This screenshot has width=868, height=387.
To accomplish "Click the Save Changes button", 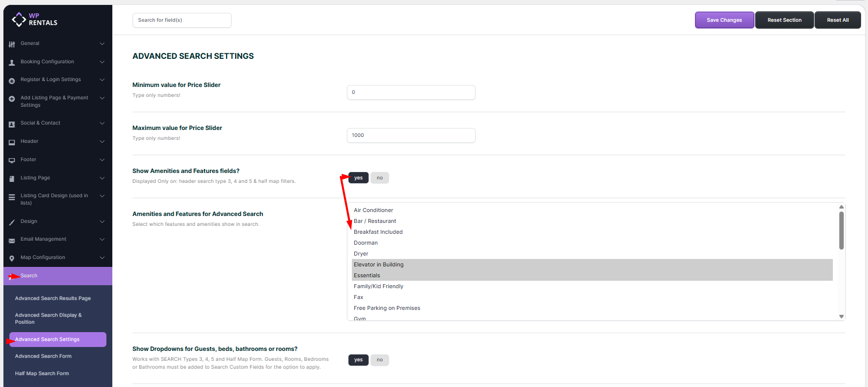I will (x=724, y=20).
